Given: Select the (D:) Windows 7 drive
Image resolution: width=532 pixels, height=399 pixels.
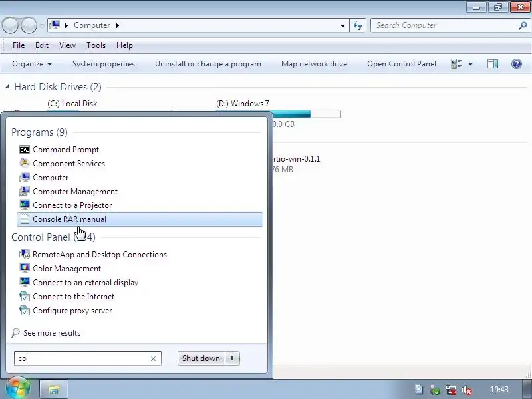Looking at the screenshot, I should pos(243,104).
